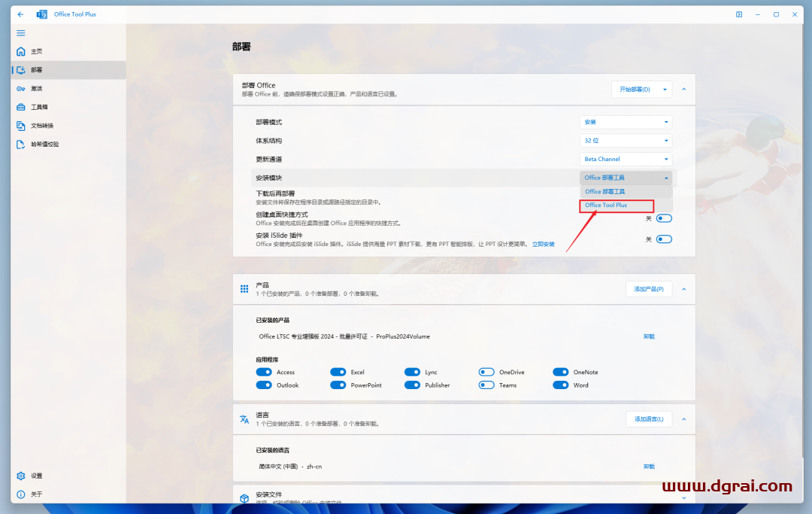Go to 文档转换 document conversion

(68, 126)
